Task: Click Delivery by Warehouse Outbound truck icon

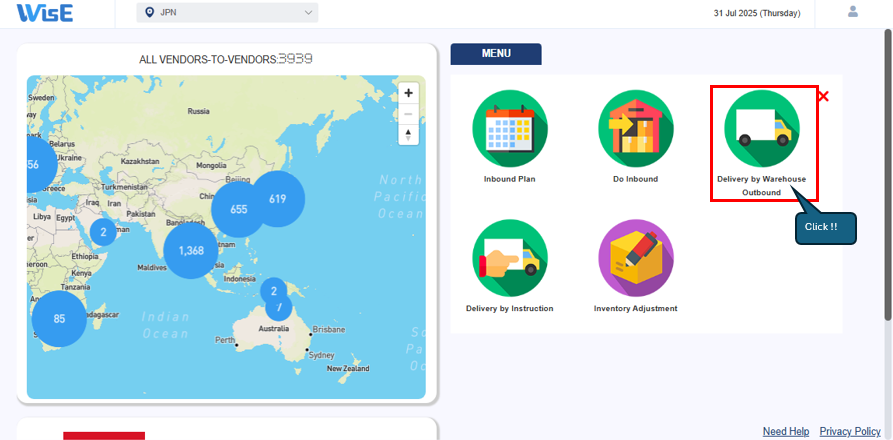Action: coord(762,129)
